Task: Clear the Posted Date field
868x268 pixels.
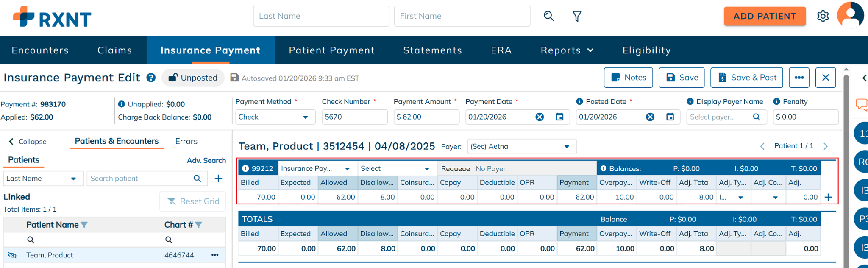Action: click(650, 117)
